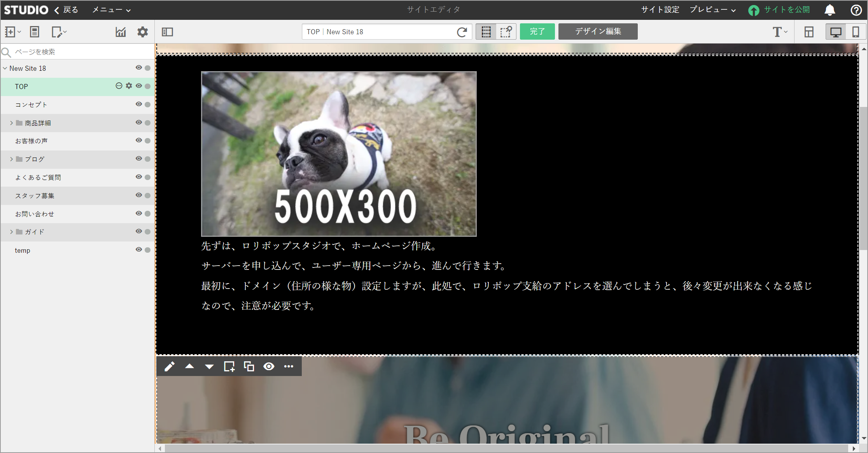This screenshot has width=868, height=453.
Task: Click the ページを検索 search field
Action: 82,52
